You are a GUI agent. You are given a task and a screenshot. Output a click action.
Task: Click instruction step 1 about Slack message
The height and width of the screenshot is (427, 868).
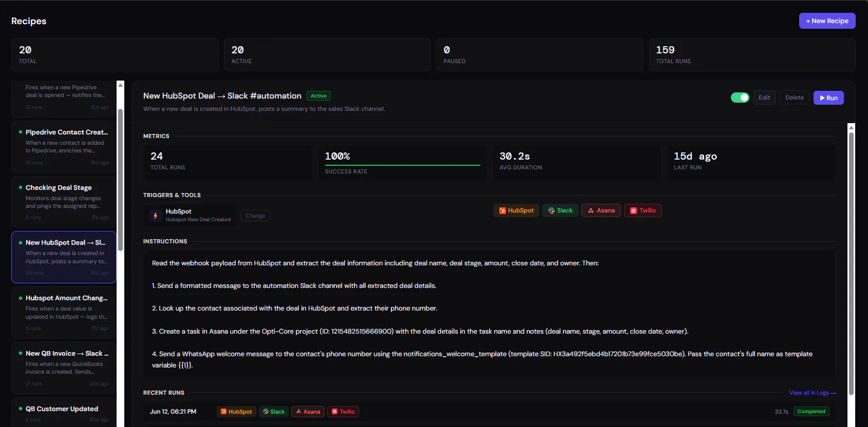pyautogui.click(x=294, y=286)
